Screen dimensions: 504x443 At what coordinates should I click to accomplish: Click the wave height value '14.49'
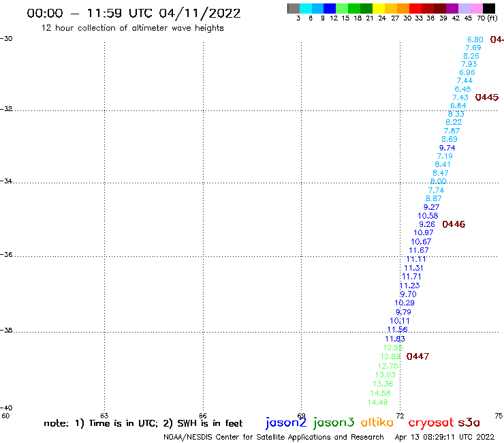(377, 402)
